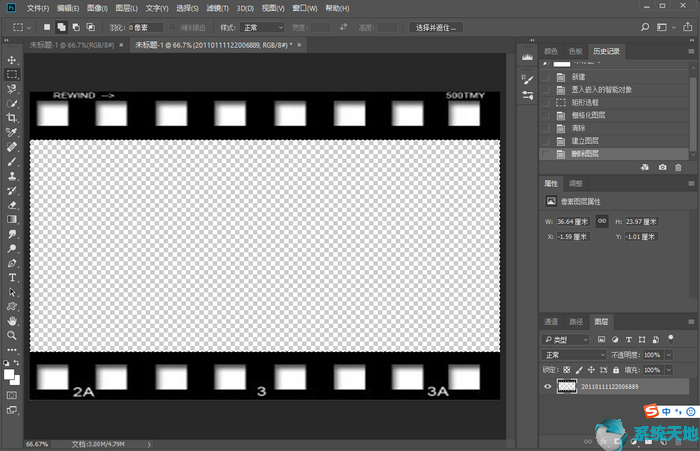Select the Gradient tool

[x=12, y=219]
